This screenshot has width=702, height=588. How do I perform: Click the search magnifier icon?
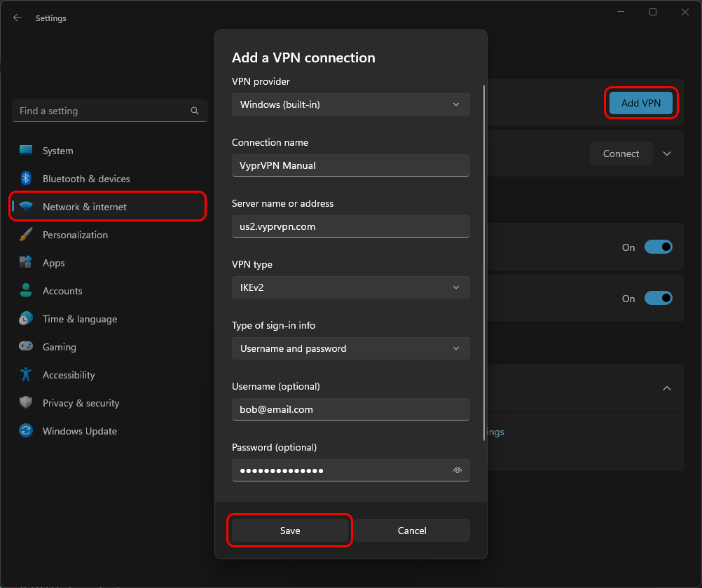194,111
